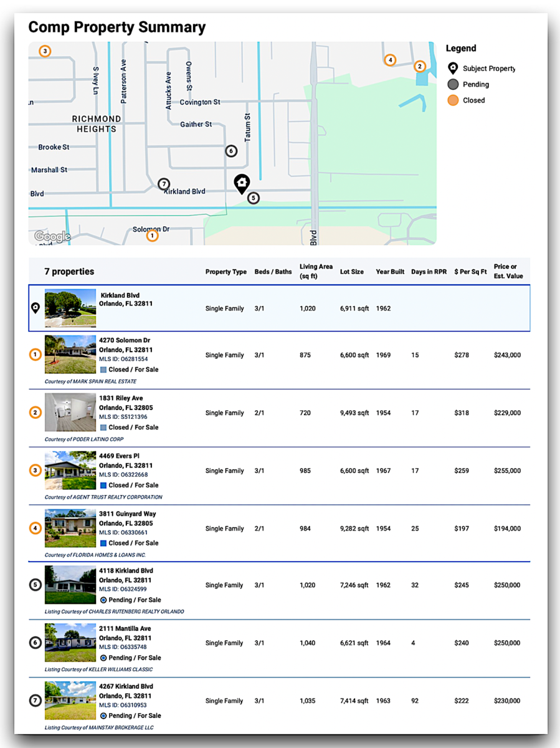
Task: Click the Closed status square for 3811 Guinyard Way
Action: coord(103,543)
